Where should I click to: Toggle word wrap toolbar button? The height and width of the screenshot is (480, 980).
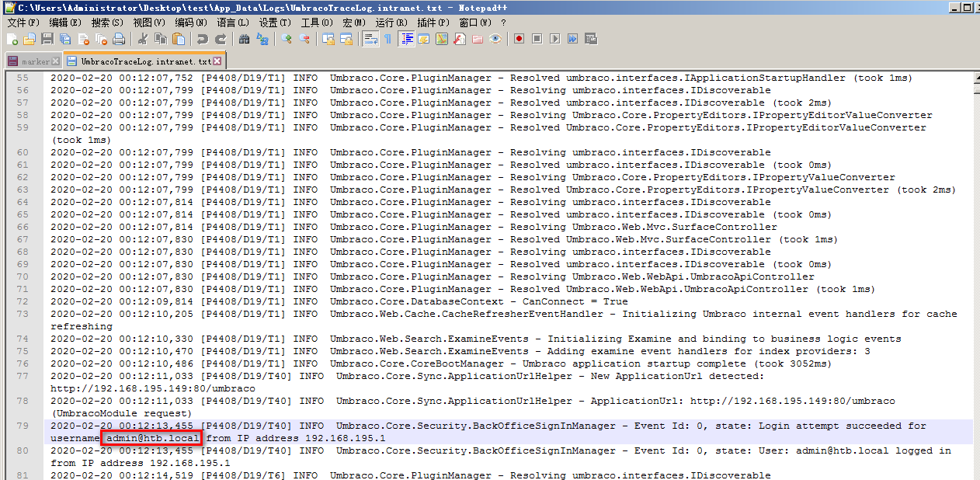point(370,39)
